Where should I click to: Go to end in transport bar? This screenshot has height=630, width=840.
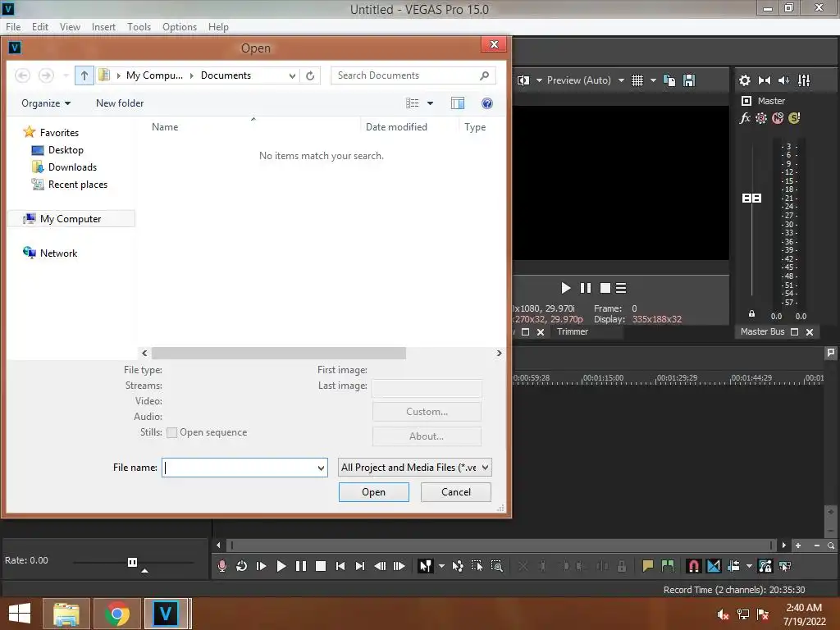click(360, 566)
